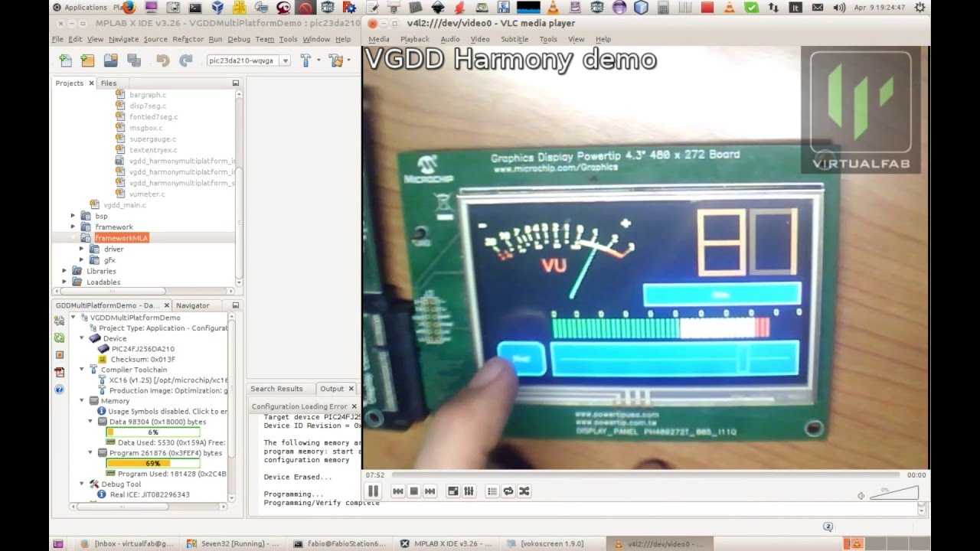
Task: Collapse the Memory node in dashboard
Action: pyautogui.click(x=82, y=401)
